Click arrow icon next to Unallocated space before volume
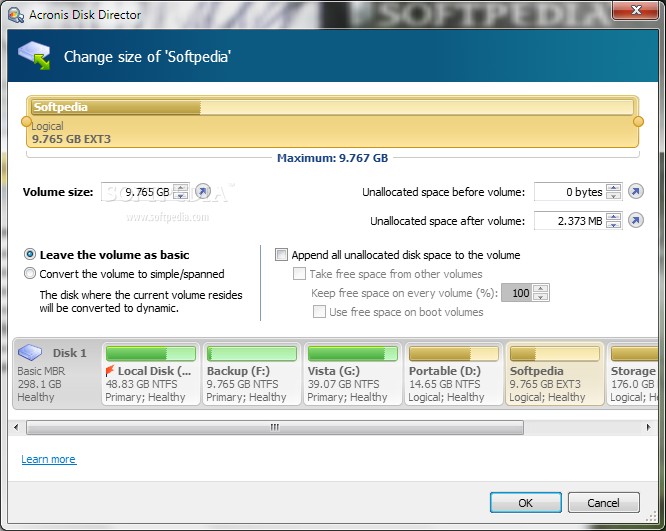The height and width of the screenshot is (531, 666). 635,192
